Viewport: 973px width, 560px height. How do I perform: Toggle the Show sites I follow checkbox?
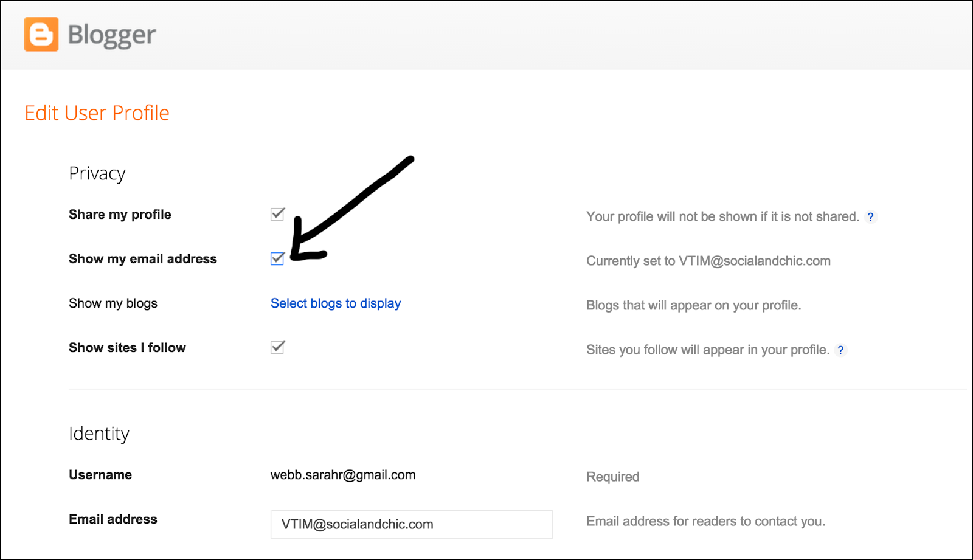pos(277,347)
